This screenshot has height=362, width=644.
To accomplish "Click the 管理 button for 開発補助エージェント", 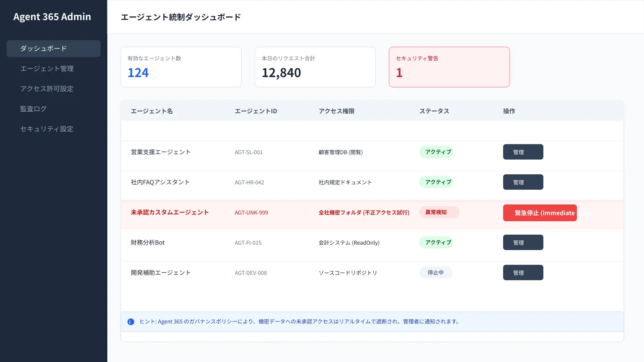I will 523,273.
